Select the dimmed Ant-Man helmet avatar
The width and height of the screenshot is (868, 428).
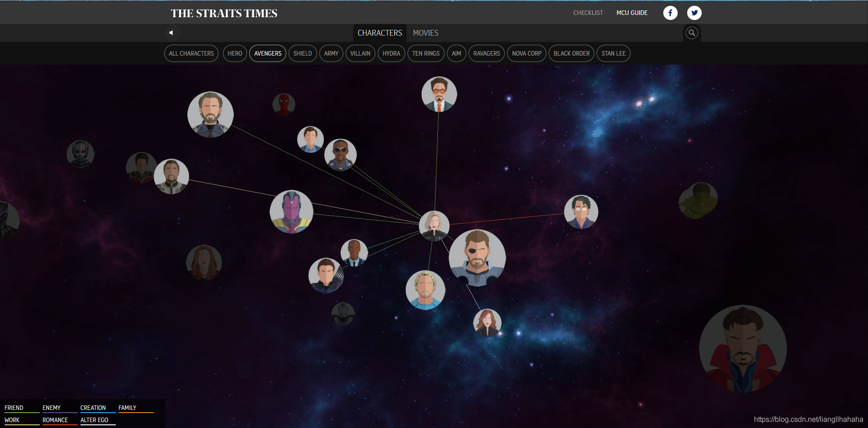pos(81,154)
